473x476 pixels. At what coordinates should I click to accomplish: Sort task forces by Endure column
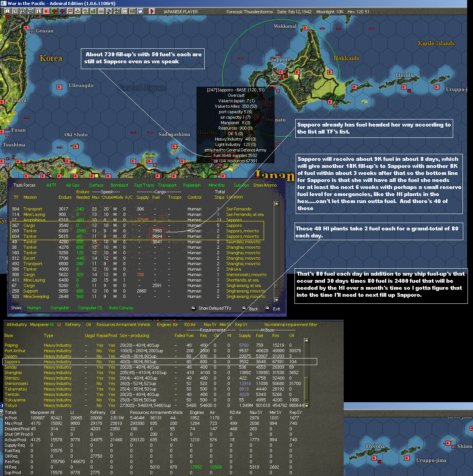pyautogui.click(x=65, y=197)
